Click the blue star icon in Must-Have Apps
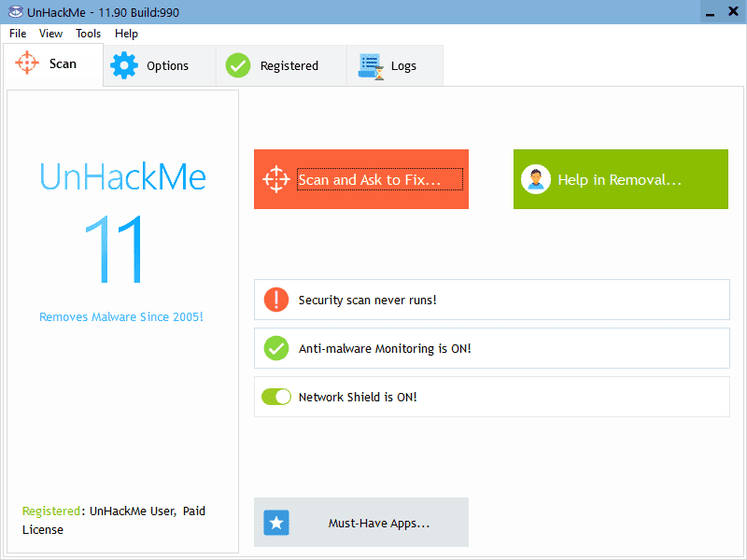747x560 pixels. tap(276, 523)
